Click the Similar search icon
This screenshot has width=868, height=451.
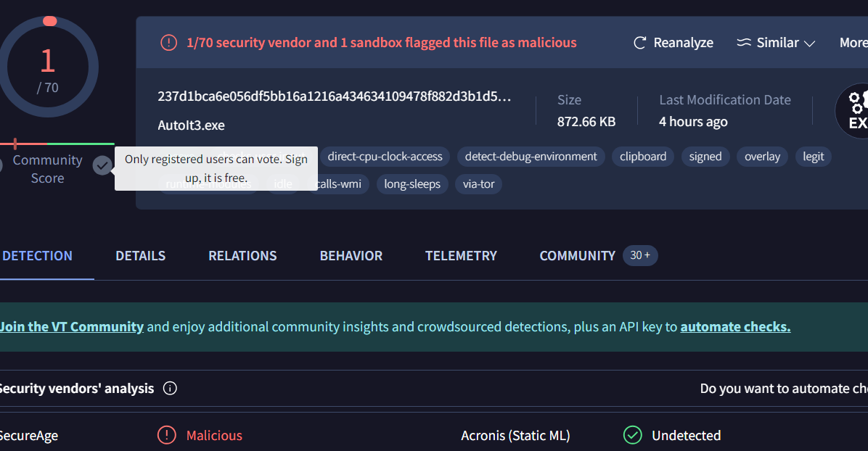(743, 43)
